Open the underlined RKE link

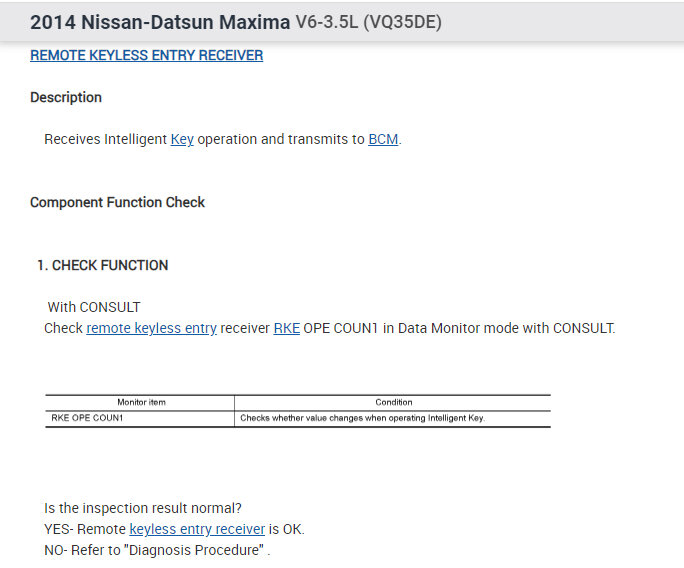pos(286,328)
